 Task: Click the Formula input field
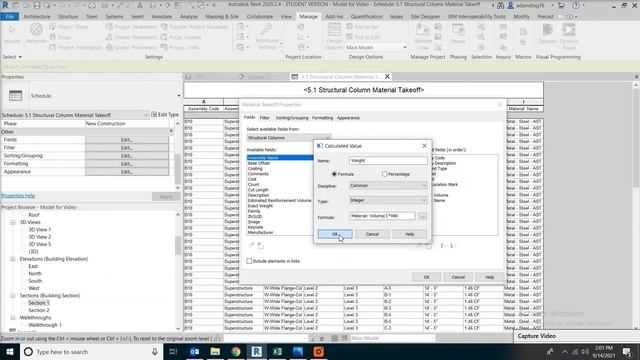382,216
